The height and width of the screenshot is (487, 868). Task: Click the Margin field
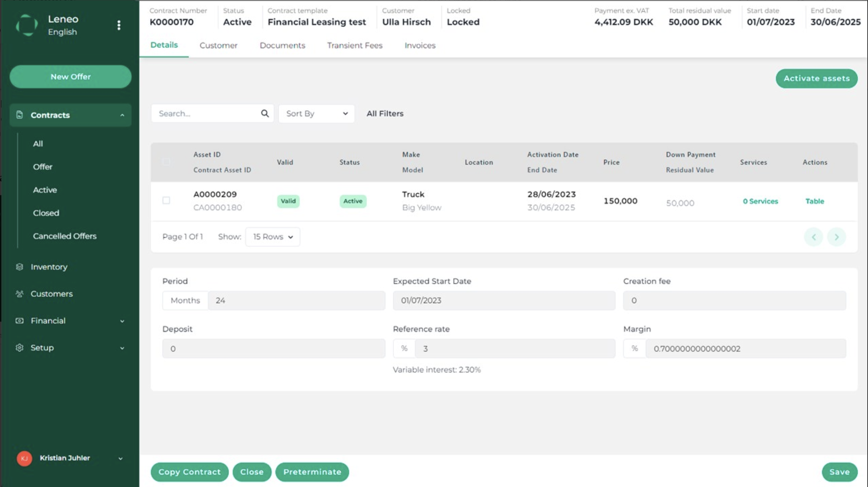(x=746, y=349)
